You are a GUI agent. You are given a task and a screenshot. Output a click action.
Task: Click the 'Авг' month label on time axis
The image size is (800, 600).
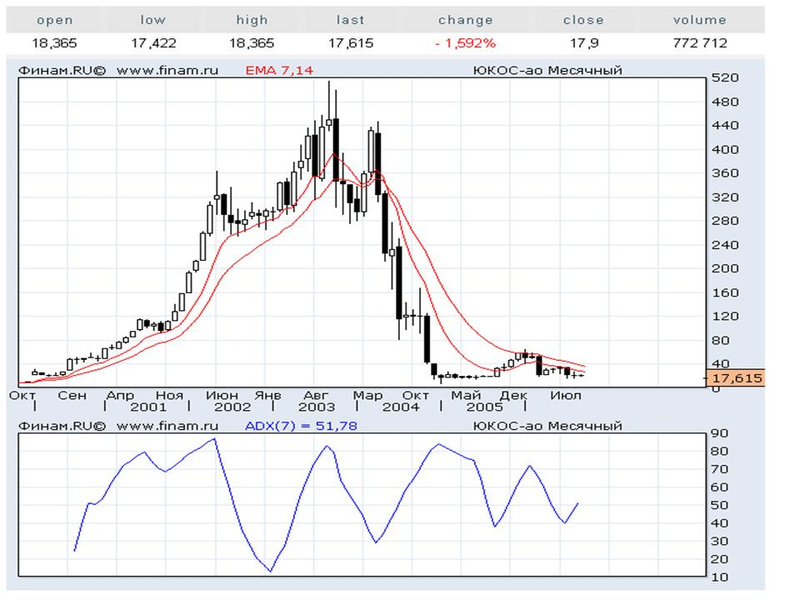pyautogui.click(x=316, y=395)
